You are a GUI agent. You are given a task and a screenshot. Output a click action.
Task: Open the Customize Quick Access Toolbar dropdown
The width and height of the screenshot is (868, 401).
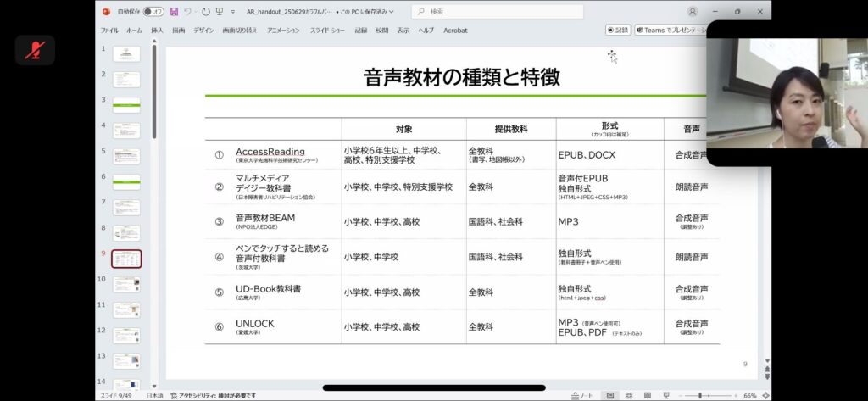point(233,12)
